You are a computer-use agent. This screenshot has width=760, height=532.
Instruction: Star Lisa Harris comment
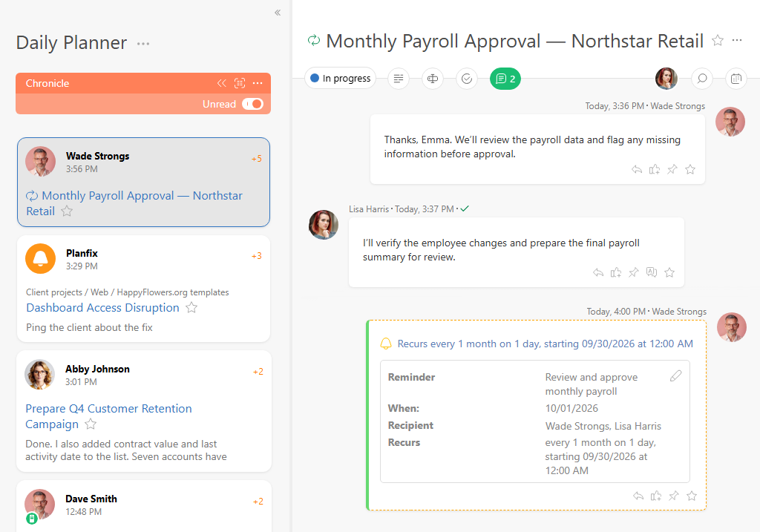(x=669, y=272)
